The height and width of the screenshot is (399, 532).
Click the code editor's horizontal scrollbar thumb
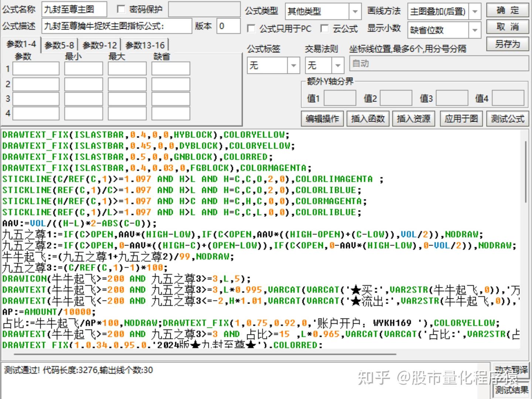[x=205, y=354]
